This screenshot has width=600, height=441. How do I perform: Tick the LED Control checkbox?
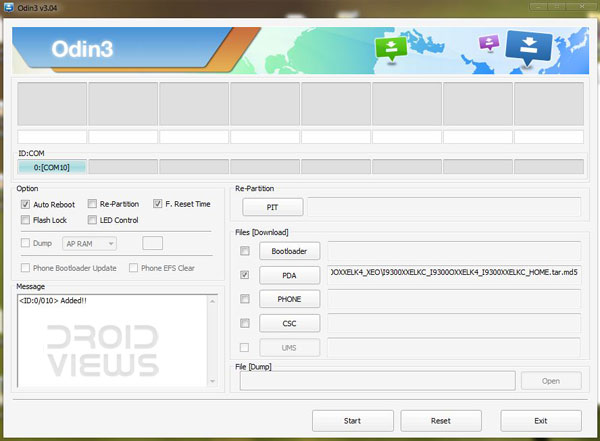[92, 220]
